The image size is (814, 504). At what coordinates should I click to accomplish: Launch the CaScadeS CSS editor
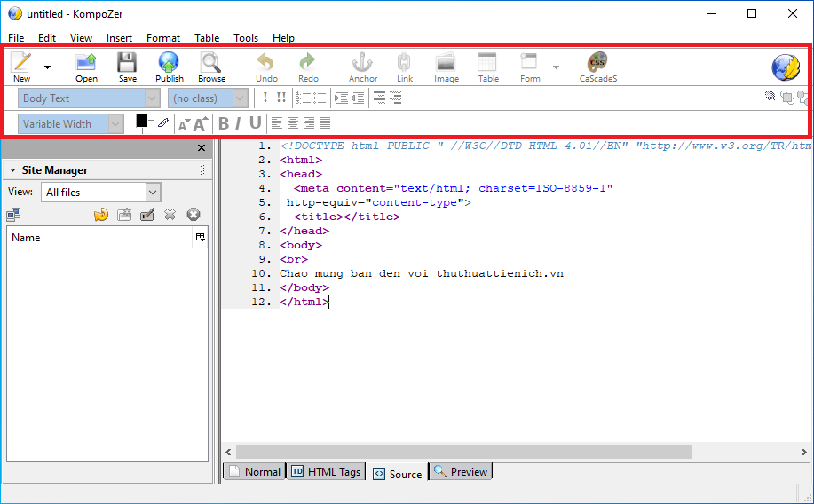tap(597, 64)
